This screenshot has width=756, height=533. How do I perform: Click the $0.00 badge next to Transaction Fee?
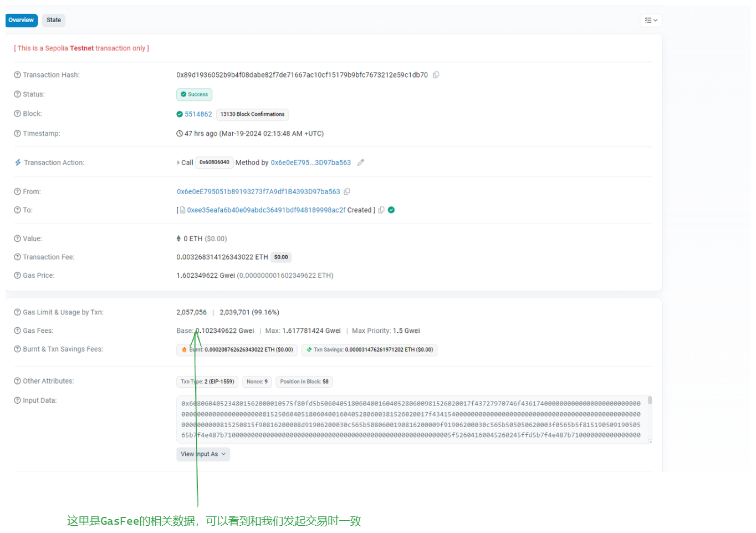280,257
